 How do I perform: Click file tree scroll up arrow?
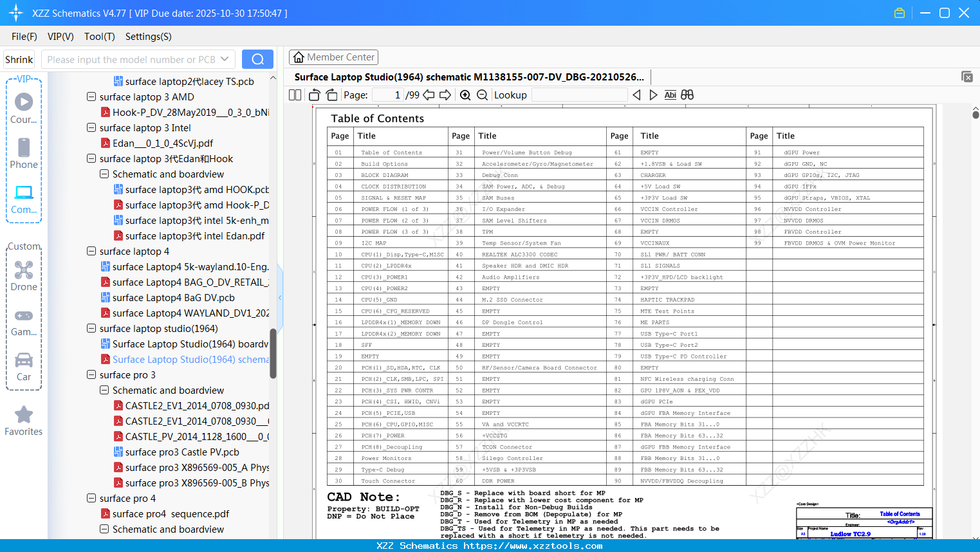[273, 78]
